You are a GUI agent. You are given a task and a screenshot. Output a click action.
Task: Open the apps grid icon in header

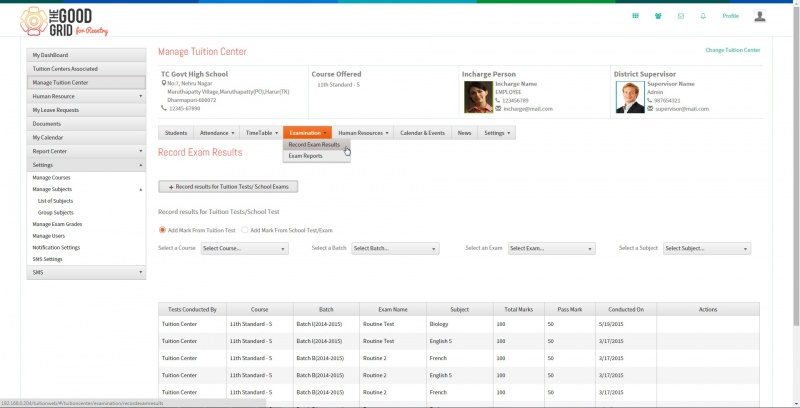pos(635,16)
